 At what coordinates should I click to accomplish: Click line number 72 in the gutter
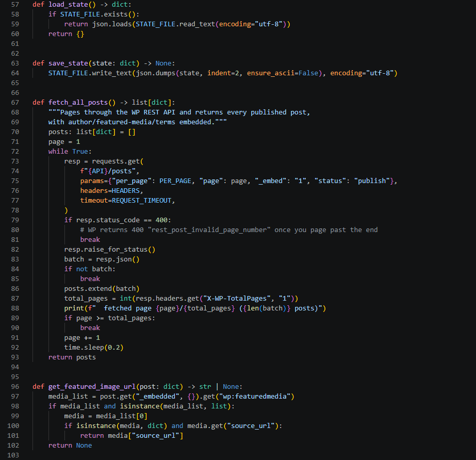[x=15, y=151]
